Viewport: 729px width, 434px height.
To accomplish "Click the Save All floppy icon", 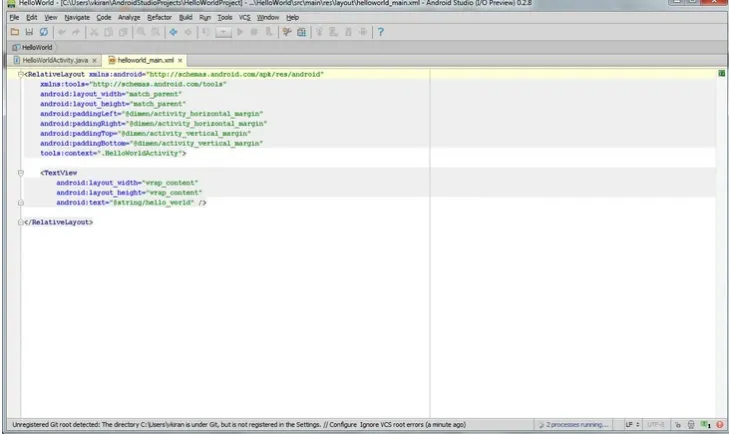I will pos(29,32).
